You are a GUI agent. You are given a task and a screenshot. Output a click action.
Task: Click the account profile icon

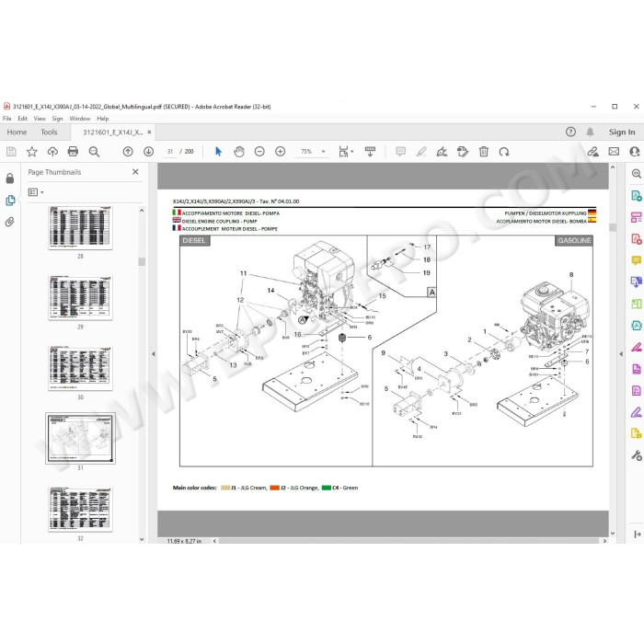click(635, 152)
